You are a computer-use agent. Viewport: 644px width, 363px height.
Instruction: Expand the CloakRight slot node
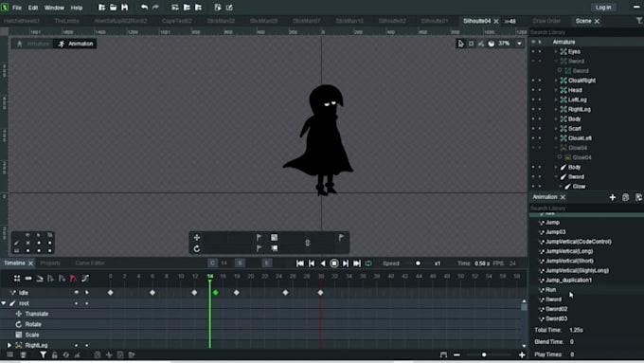[x=556, y=81]
